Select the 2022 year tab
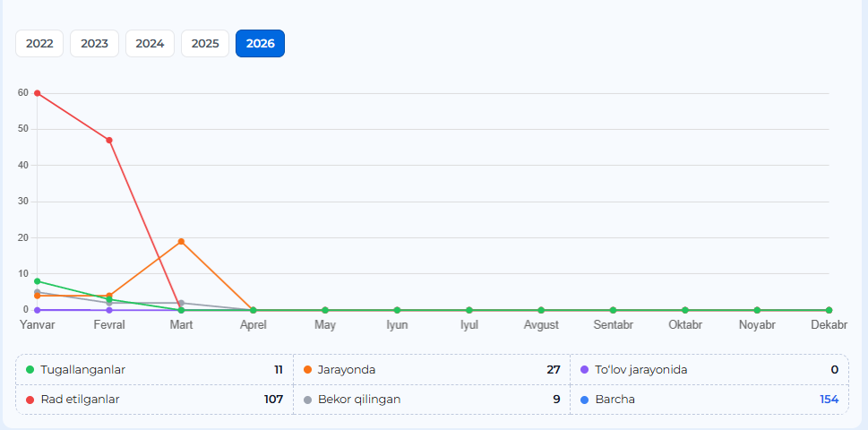The image size is (868, 430). pos(39,43)
